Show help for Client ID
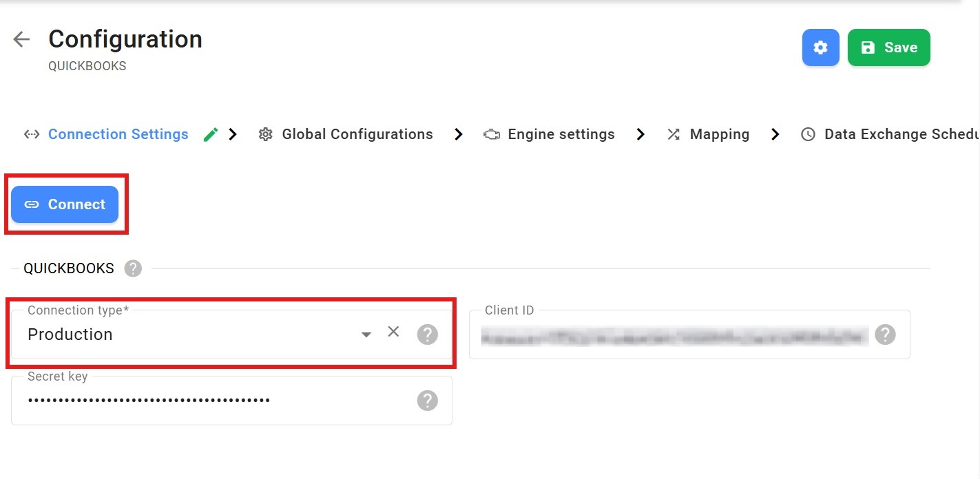The image size is (980, 479). pos(885,334)
